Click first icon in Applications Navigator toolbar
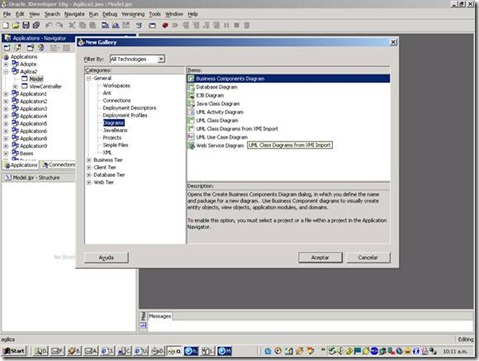 coord(7,48)
